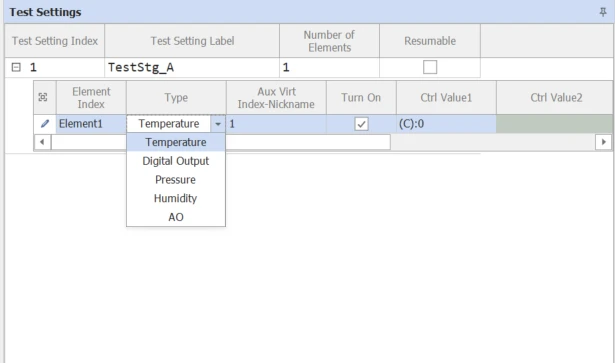Click the Resumable column header
615x363 pixels.
pos(430,41)
